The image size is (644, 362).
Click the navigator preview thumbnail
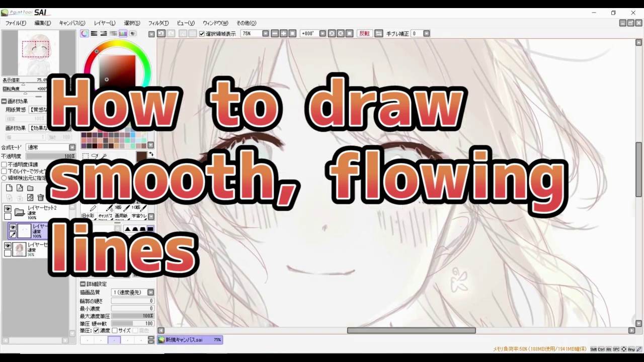(x=38, y=53)
